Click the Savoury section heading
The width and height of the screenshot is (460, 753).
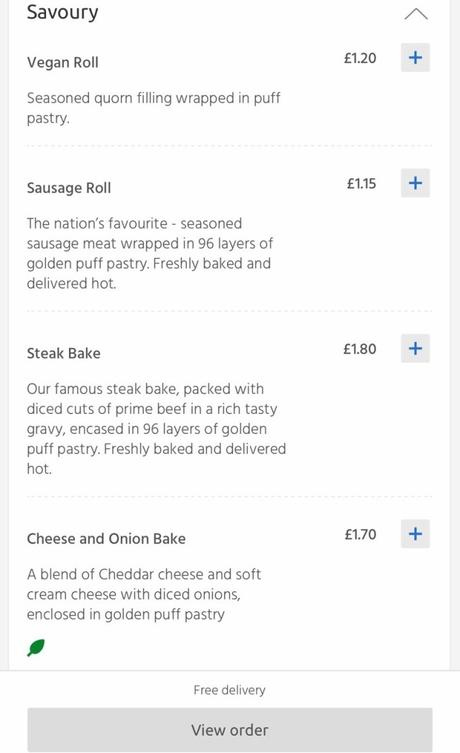coord(62,12)
